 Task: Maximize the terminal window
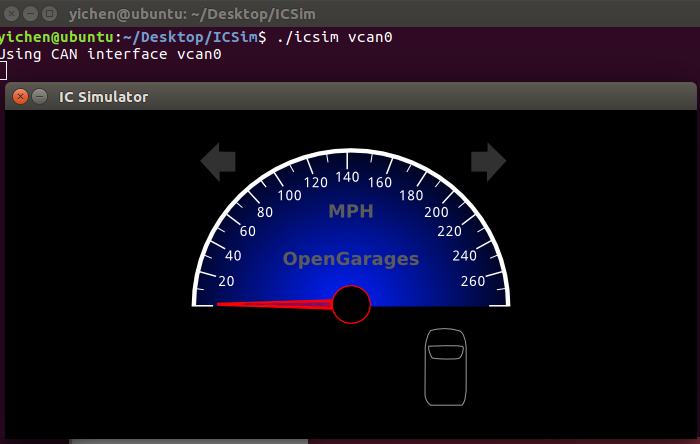coord(49,14)
